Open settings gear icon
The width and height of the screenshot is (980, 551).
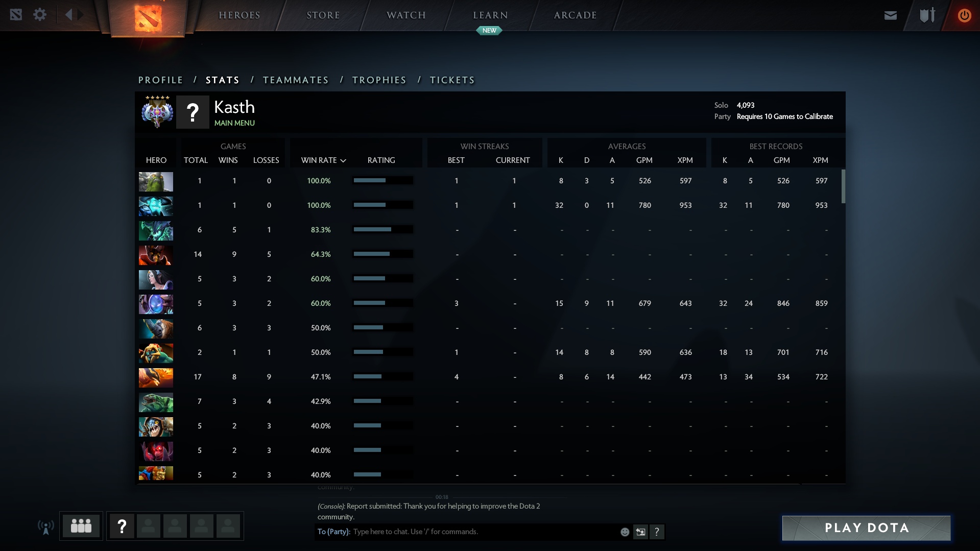coord(40,14)
